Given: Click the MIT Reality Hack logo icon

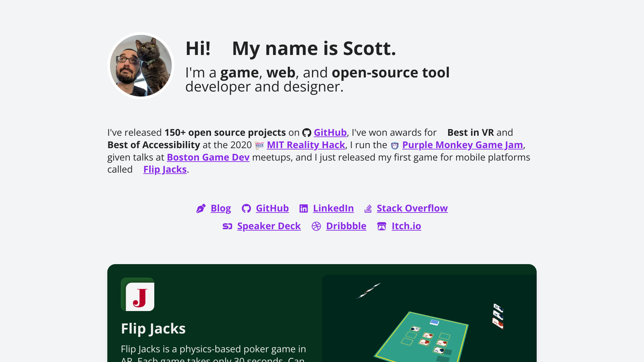Looking at the screenshot, I should (x=259, y=145).
